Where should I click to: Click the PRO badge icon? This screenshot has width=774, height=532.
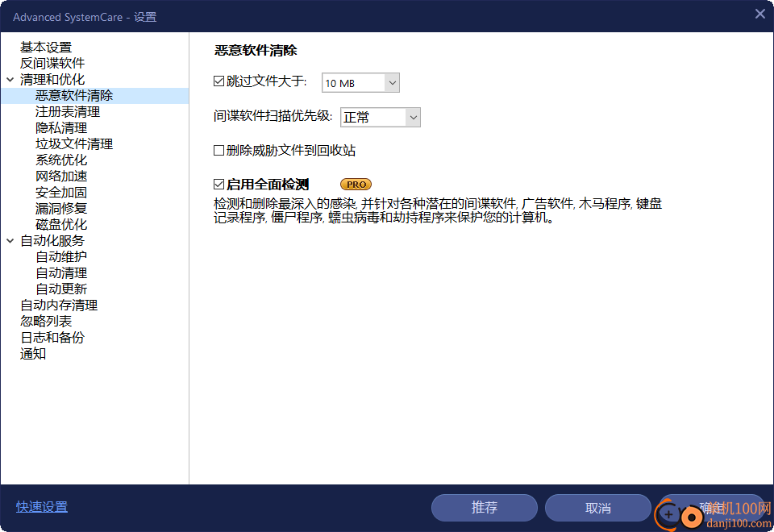[356, 184]
